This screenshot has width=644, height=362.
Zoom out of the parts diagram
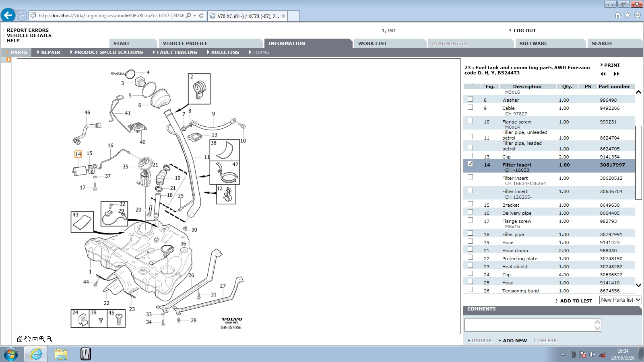(x=50, y=339)
